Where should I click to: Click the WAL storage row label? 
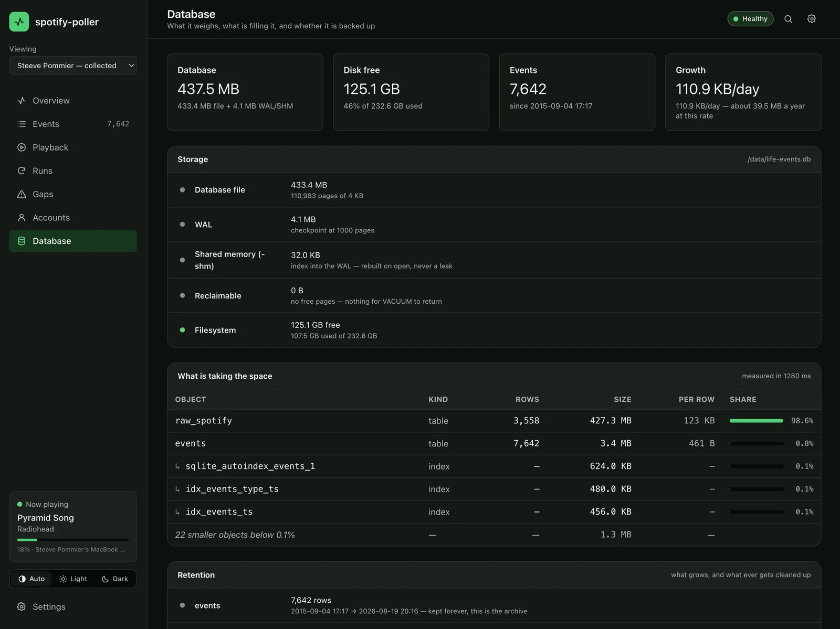tap(203, 225)
